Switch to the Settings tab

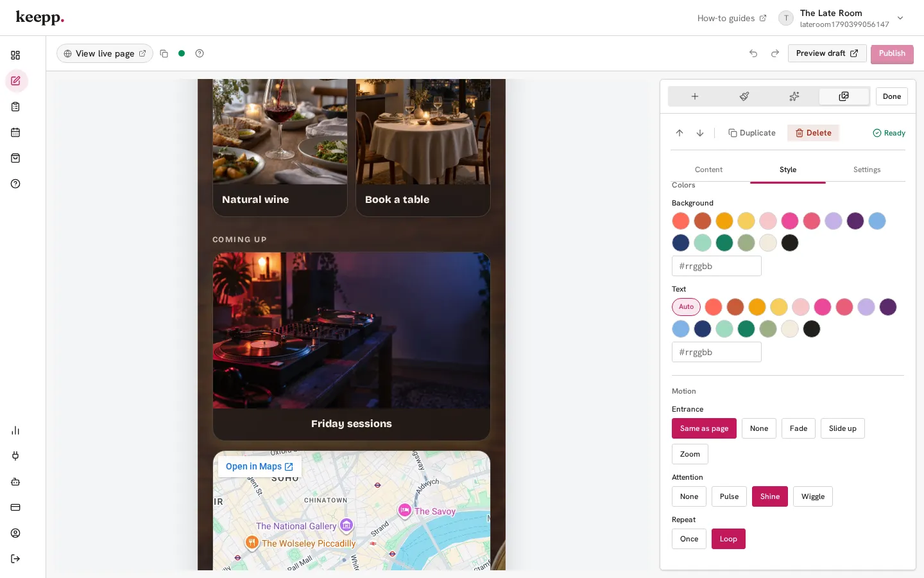[867, 170]
